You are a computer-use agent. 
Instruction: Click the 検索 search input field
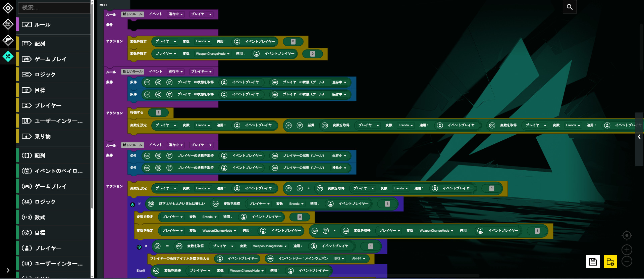point(54,8)
